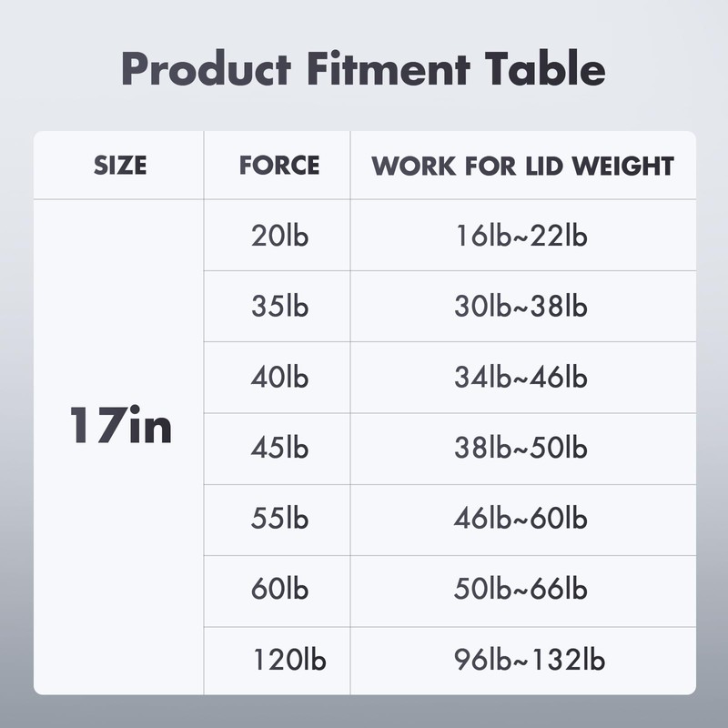Click the 38lb~50lb lid weight cell
This screenshot has width=728, height=728.
pyautogui.click(x=521, y=449)
